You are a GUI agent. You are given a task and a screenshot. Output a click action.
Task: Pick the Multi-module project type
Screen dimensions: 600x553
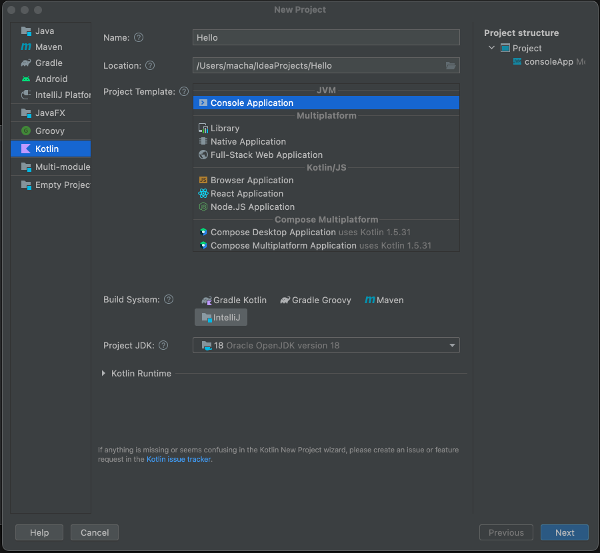51,167
